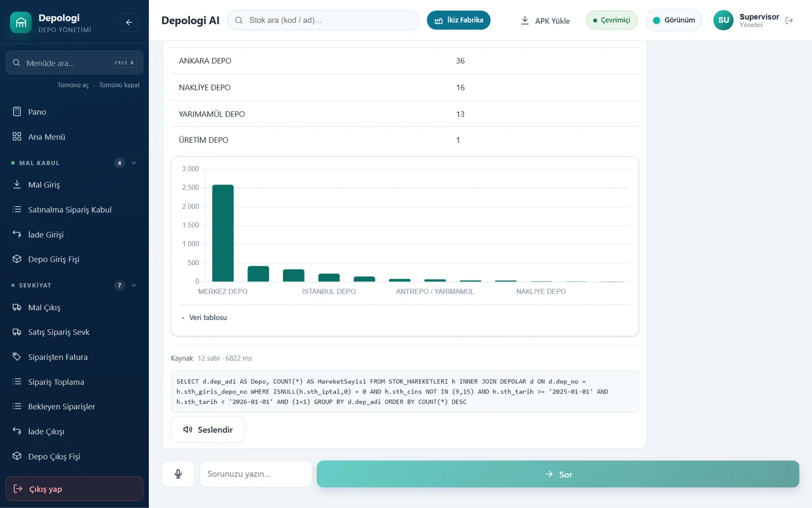
Task: Collapse the SEVKİYAT section chevron
Action: click(134, 286)
